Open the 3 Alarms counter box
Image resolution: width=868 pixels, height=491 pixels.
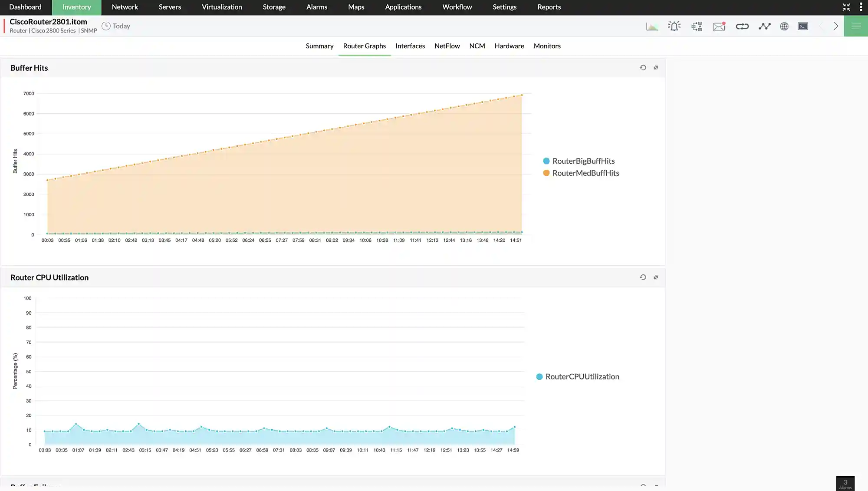845,484
